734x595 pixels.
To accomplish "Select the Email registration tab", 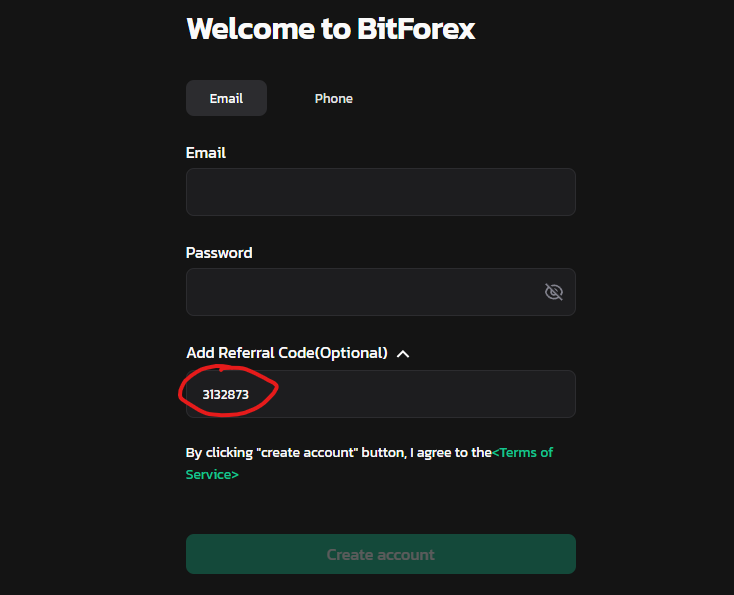I will (x=227, y=98).
